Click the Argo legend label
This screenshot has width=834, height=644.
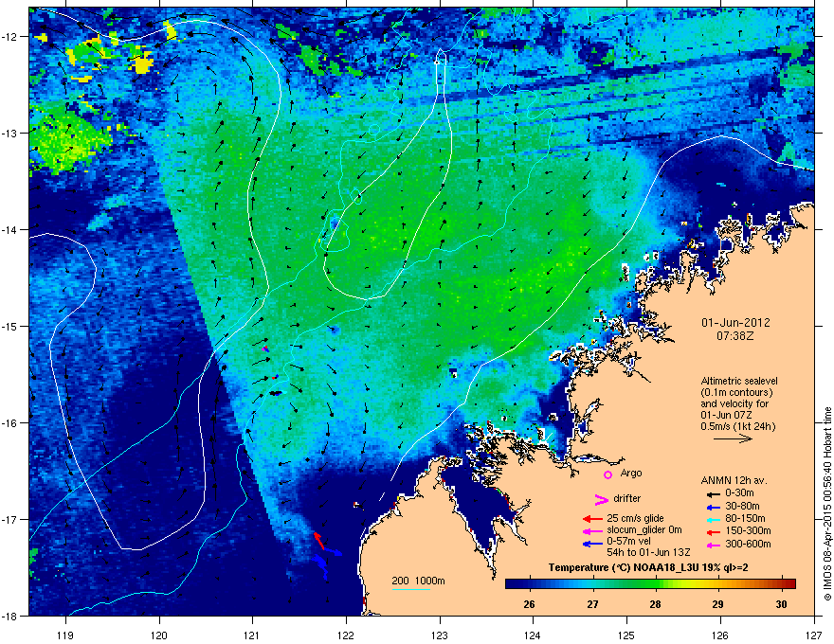coord(631,473)
